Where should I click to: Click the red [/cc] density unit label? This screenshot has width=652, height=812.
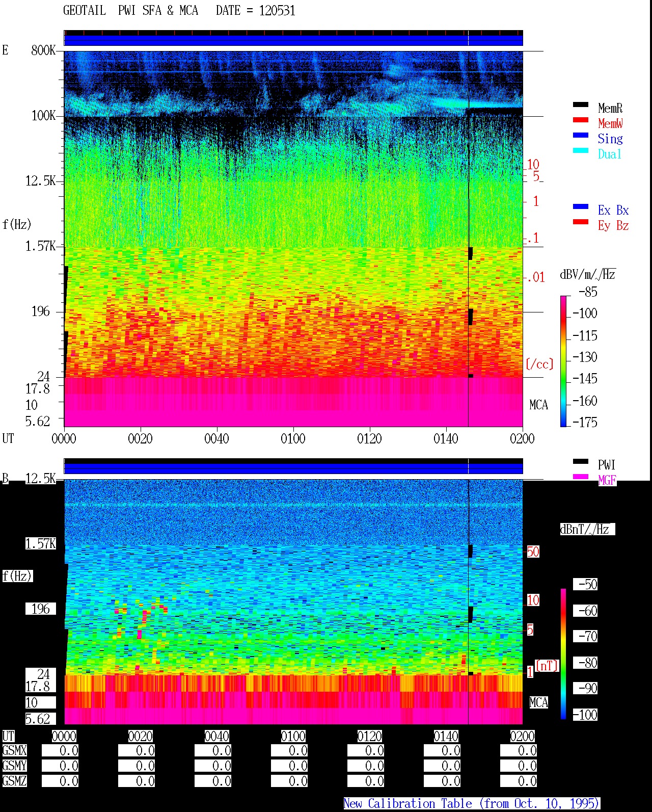click(539, 364)
